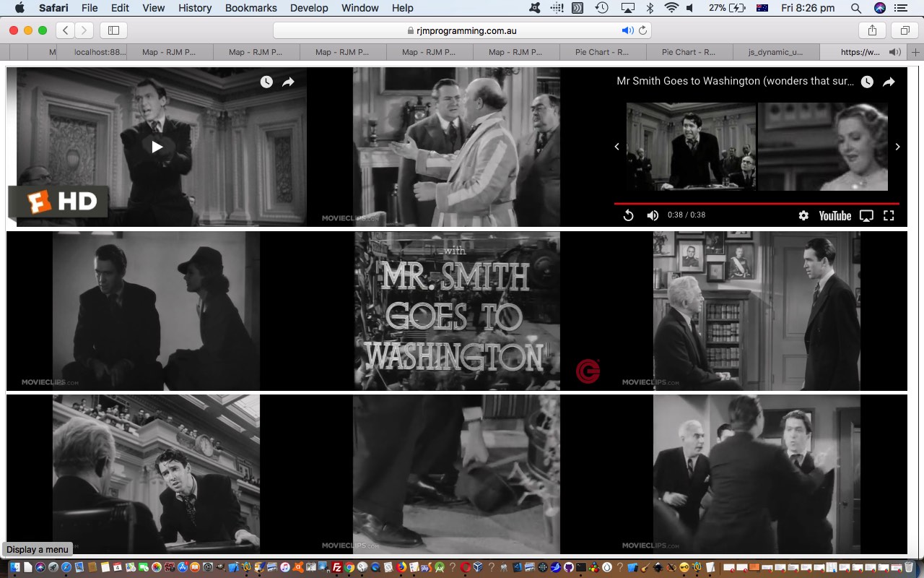Open a new tab with plus button
The image size is (924, 578).
point(915,52)
